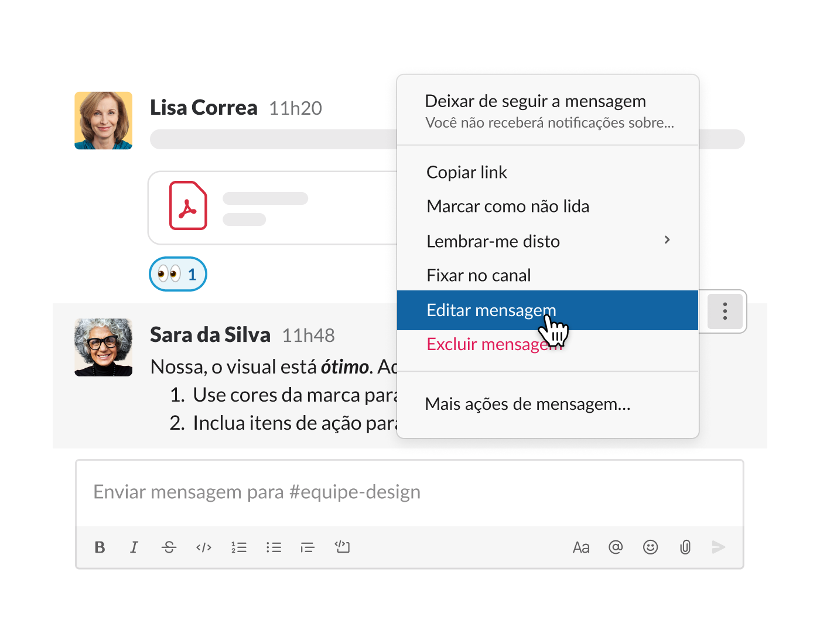Toggle bold formatting in composer
This screenshot has width=820, height=644.
pyautogui.click(x=100, y=547)
